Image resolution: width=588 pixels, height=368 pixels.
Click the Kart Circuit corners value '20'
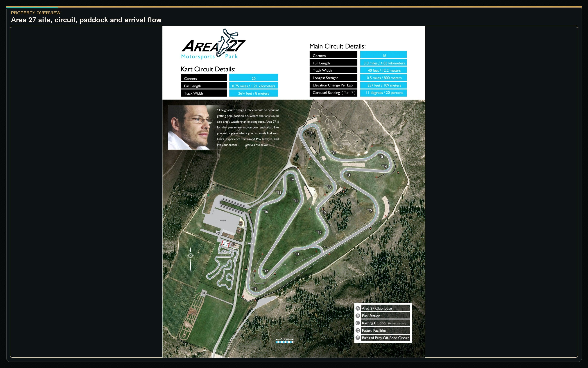point(253,78)
